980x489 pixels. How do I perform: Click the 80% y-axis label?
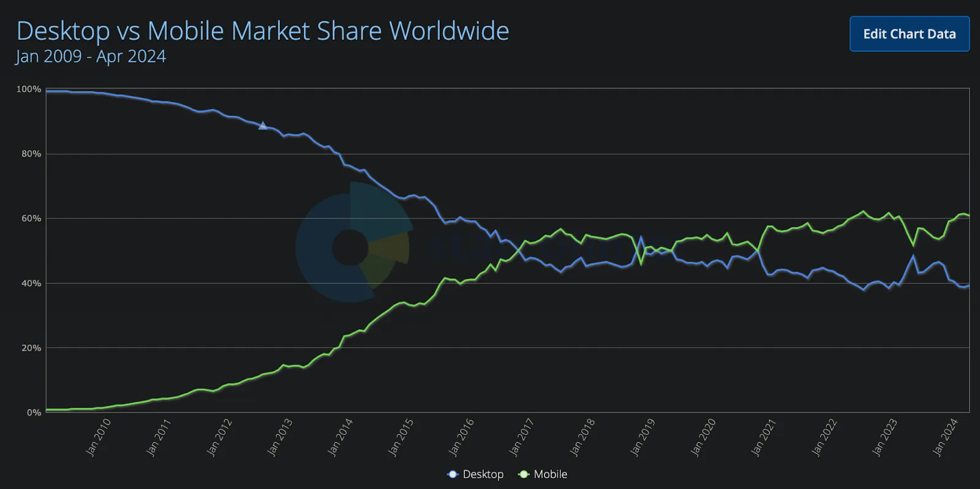pos(31,154)
